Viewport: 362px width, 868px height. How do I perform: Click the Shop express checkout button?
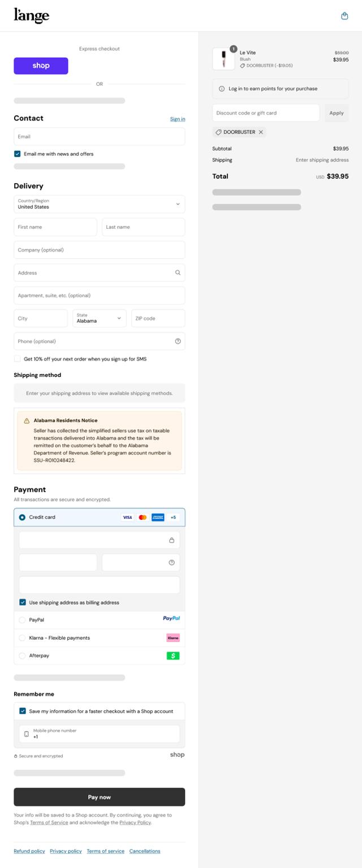(x=41, y=66)
